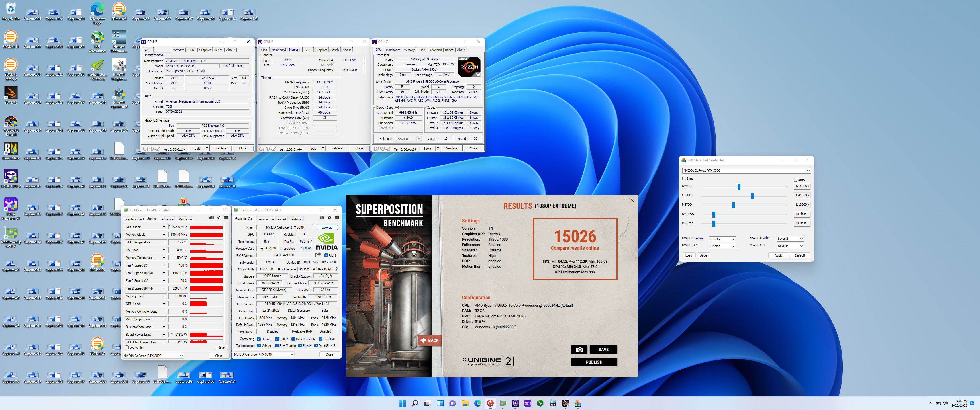
Task: Click Apply in RTX Classified Controller
Action: point(778,255)
